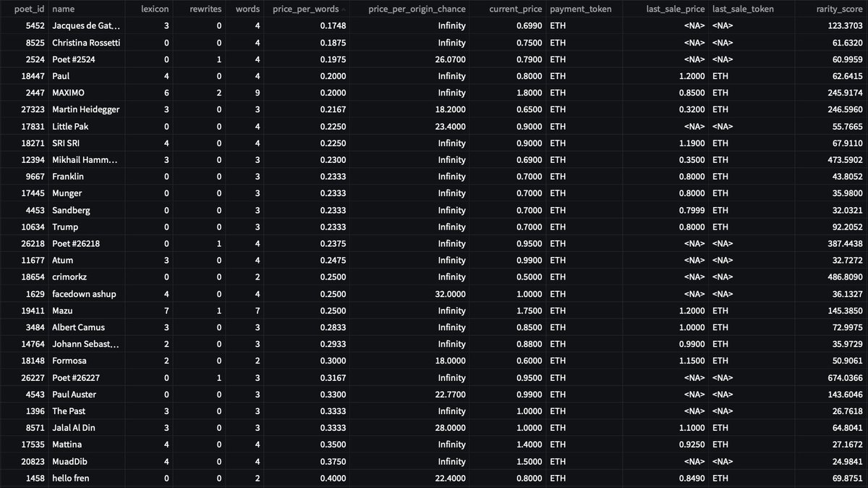The image size is (868, 488).
Task: Click the 1.8000 current price cell
Action: pyautogui.click(x=509, y=93)
